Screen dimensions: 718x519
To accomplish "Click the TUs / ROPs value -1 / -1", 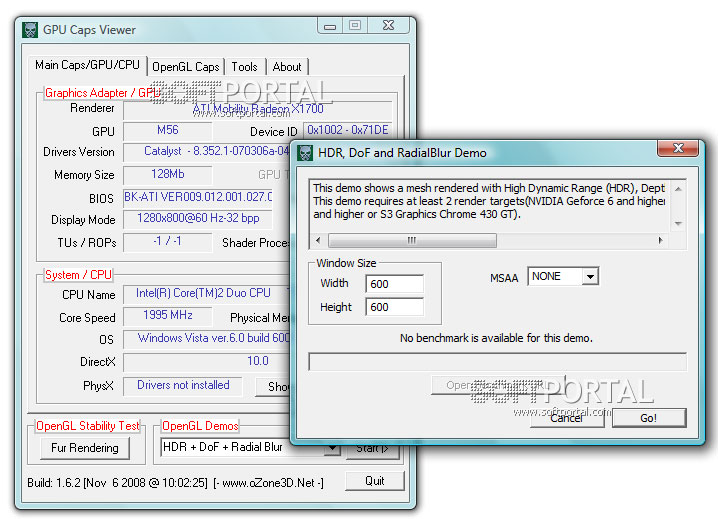I will [x=168, y=242].
